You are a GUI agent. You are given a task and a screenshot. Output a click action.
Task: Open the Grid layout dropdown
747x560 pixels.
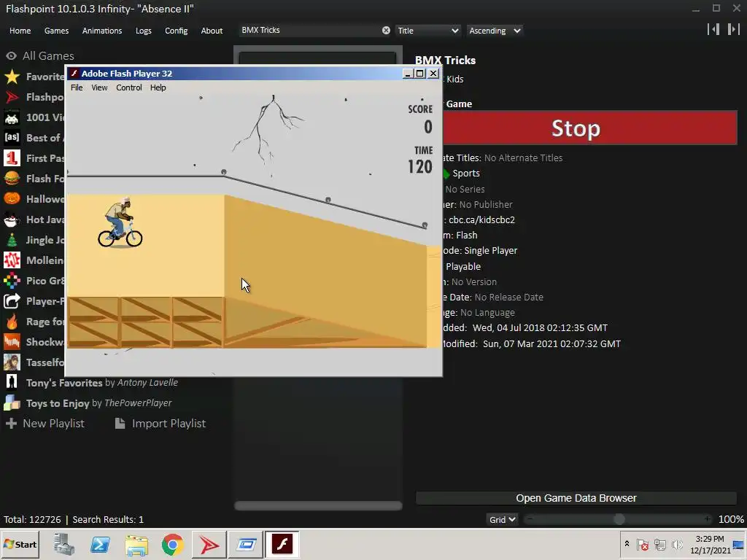(x=502, y=519)
